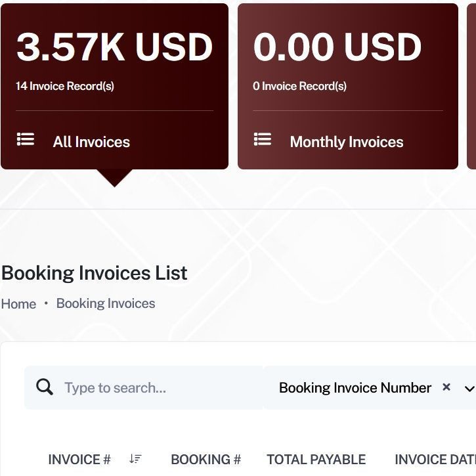Expand the search filter chevron arrow

(x=469, y=389)
